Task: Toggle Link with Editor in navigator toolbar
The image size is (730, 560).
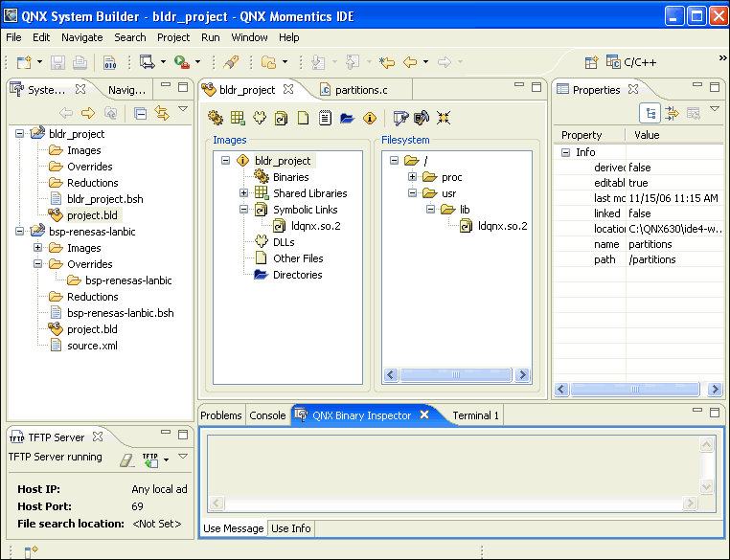Action: click(x=162, y=113)
